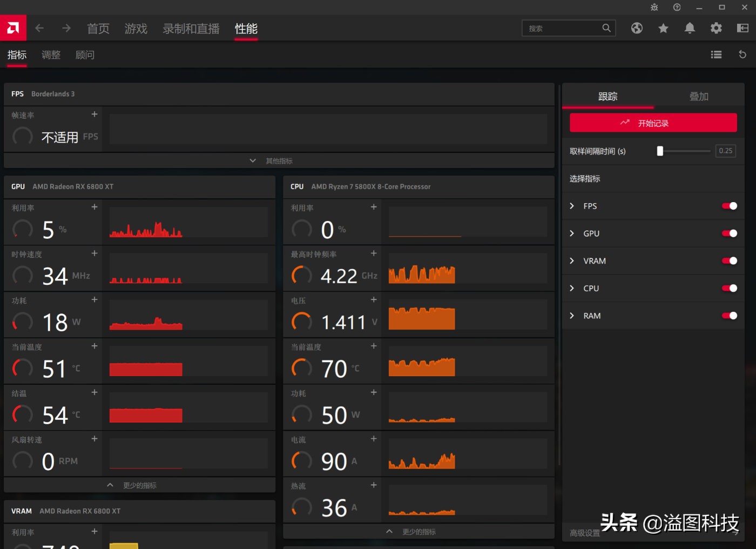Switch to the 录制和直播 tab
This screenshot has height=549, width=756.
click(x=191, y=29)
